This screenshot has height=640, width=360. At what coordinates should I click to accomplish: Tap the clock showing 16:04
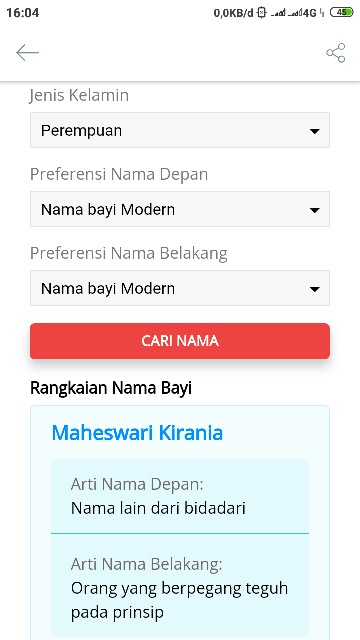pos(23,13)
